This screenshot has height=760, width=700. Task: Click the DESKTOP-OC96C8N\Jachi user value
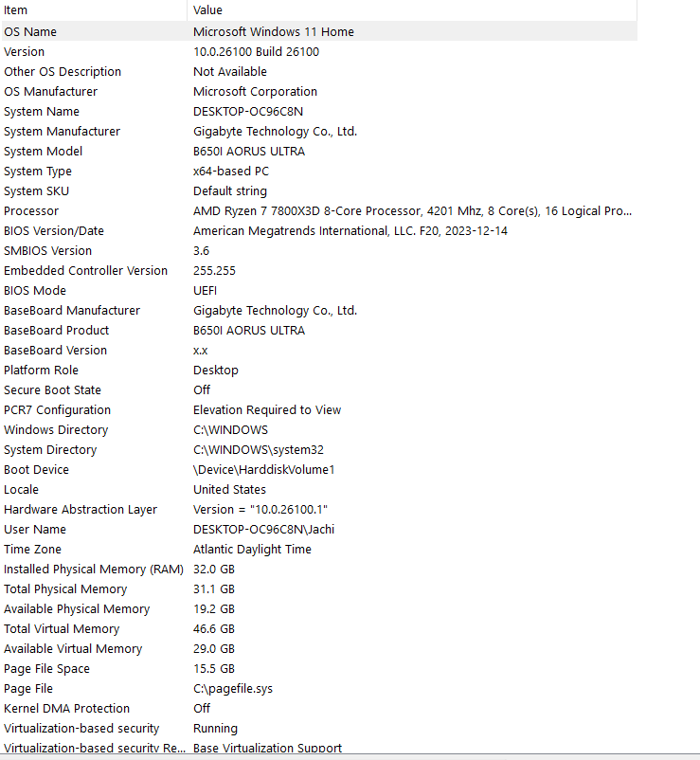tap(263, 530)
